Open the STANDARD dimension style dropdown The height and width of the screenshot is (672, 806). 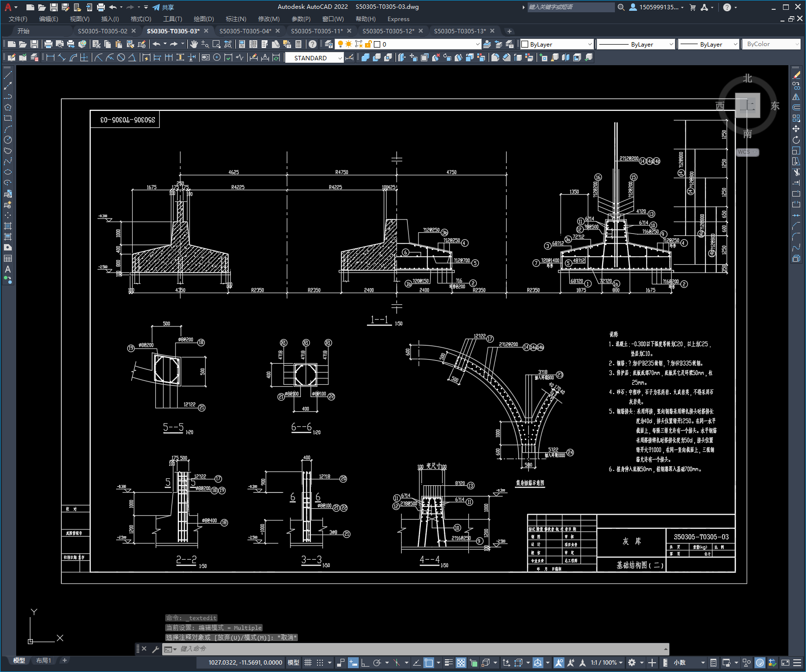pyautogui.click(x=314, y=58)
